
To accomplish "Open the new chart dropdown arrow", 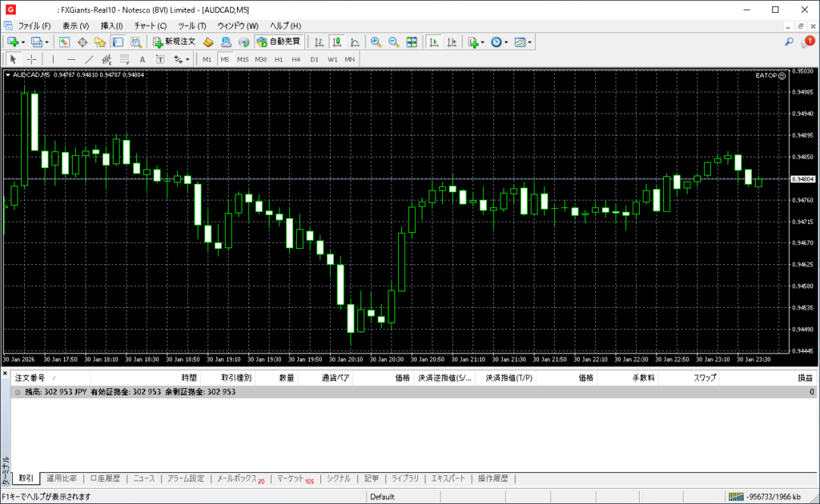I will [x=23, y=42].
